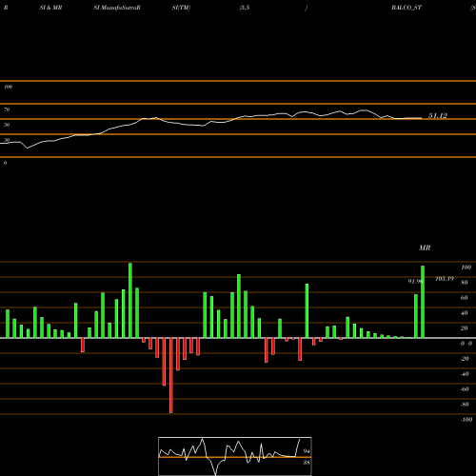
Task: Click the MR axis label 60
Action: click(465, 298)
